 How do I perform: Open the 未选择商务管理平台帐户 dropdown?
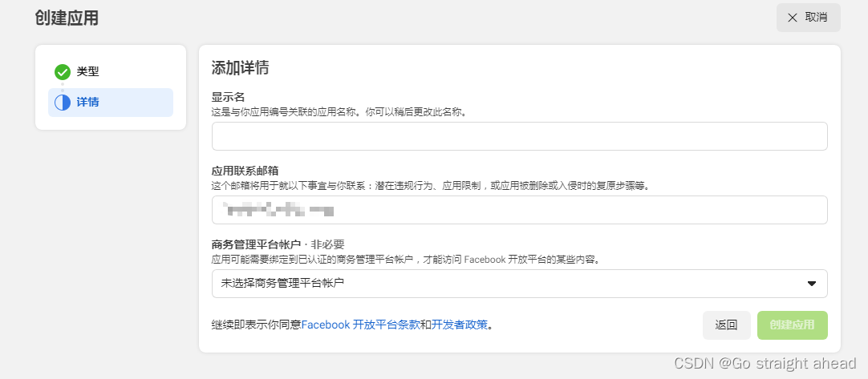pyautogui.click(x=519, y=284)
